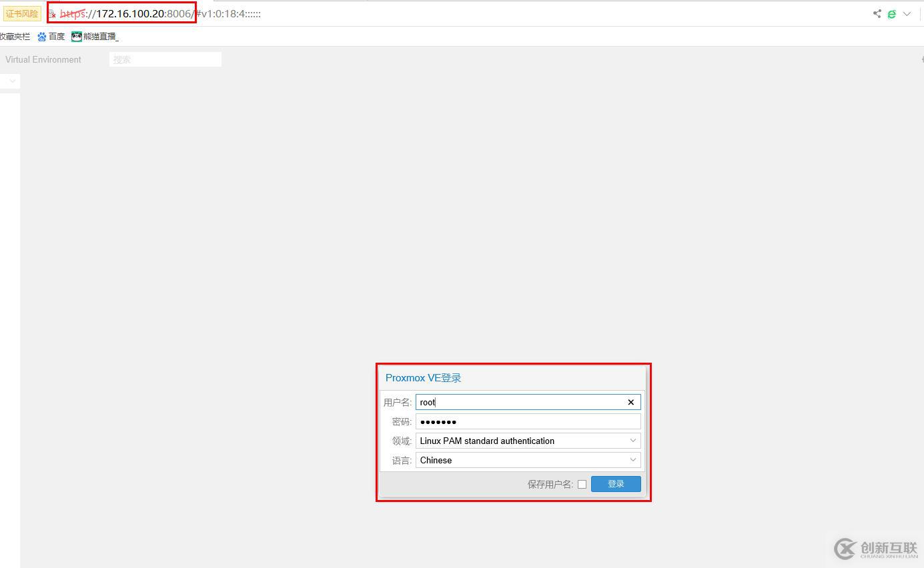Viewport: 924px width, 568px height.
Task: Click the browser URL address bar
Action: coord(467,13)
